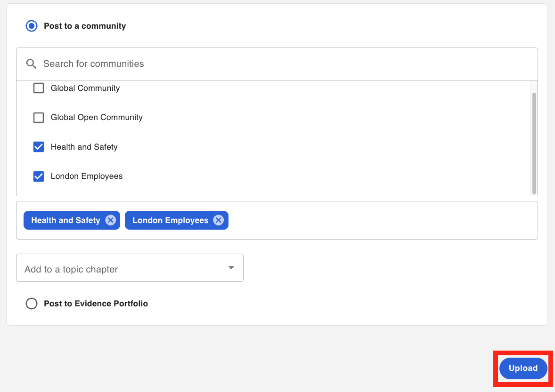Focus the Search for communities field

point(283,64)
